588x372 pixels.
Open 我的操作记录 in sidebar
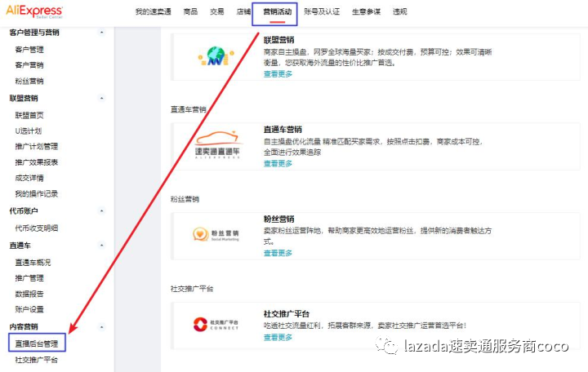point(37,193)
